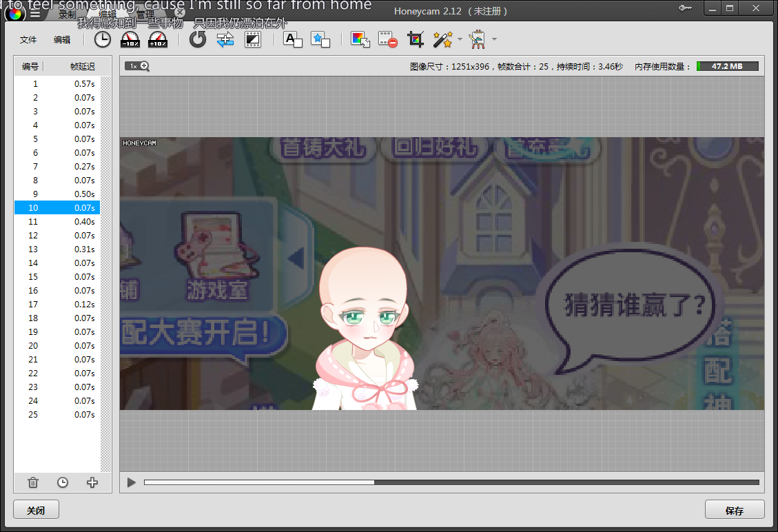The width and height of the screenshot is (778, 532).
Task: Select the crop tool
Action: pos(415,39)
